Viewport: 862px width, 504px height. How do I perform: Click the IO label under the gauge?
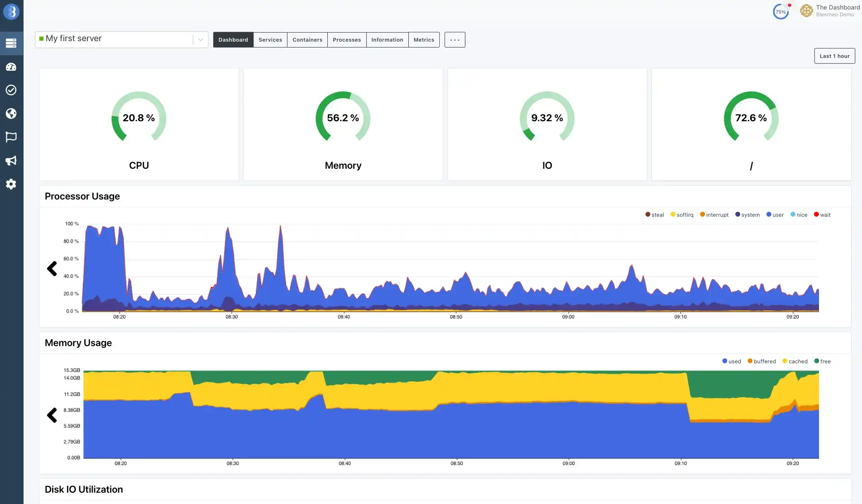[547, 166]
